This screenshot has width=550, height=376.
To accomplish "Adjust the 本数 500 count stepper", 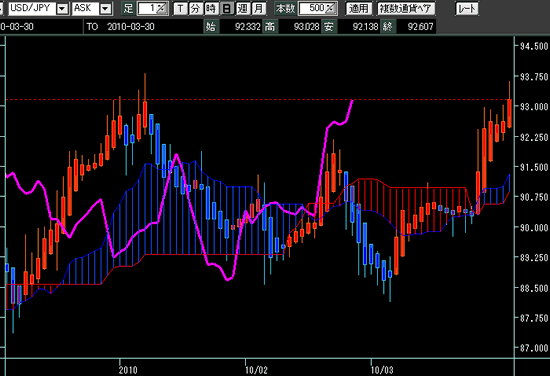I will (331, 8).
